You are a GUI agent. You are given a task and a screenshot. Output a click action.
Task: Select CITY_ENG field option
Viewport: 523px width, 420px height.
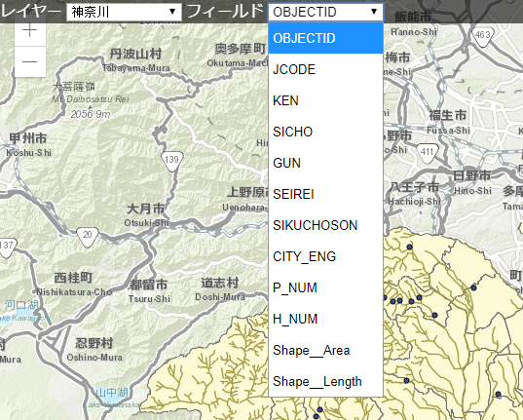pyautogui.click(x=325, y=256)
